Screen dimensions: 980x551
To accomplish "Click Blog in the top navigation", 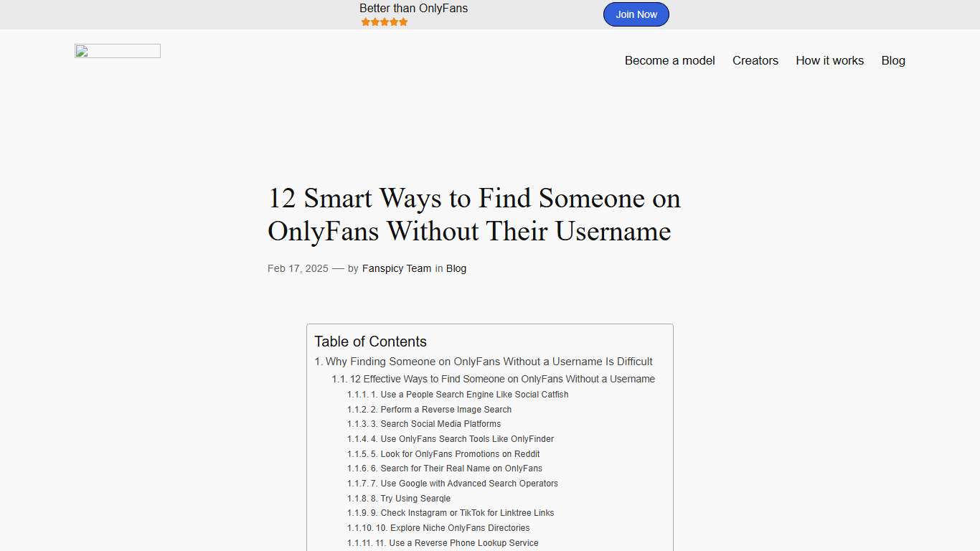I will [x=893, y=61].
